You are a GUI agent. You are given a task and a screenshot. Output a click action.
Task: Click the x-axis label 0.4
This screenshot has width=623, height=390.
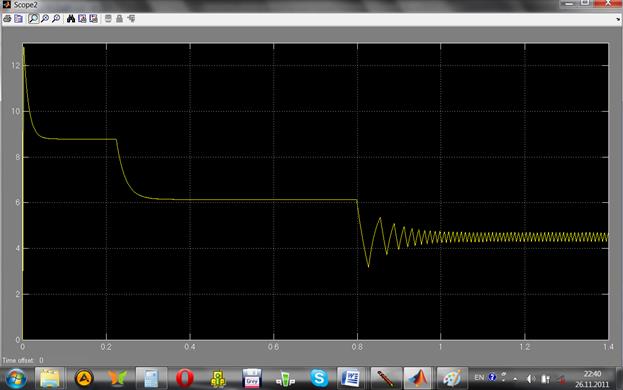(x=190, y=347)
